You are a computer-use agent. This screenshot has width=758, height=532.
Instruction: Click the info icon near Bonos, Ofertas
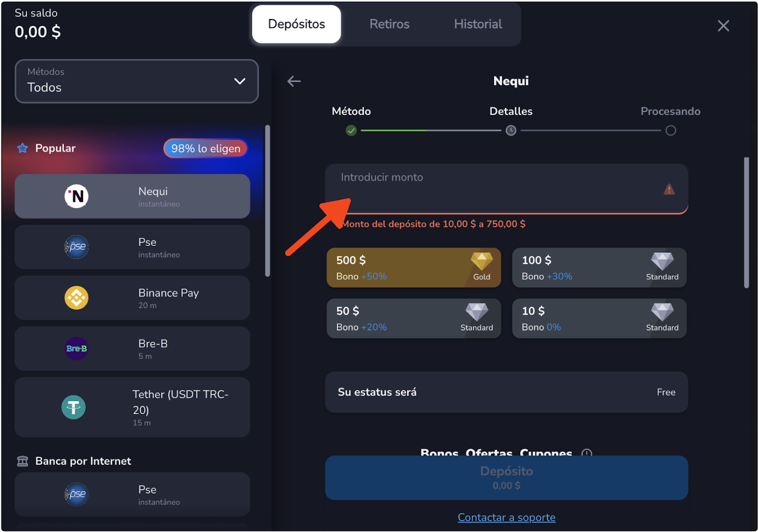[x=587, y=453]
